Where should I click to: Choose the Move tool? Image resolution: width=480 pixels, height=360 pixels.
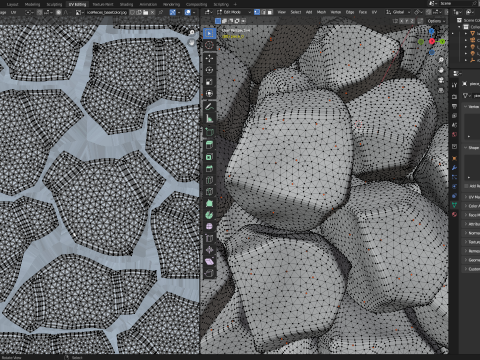(209, 59)
